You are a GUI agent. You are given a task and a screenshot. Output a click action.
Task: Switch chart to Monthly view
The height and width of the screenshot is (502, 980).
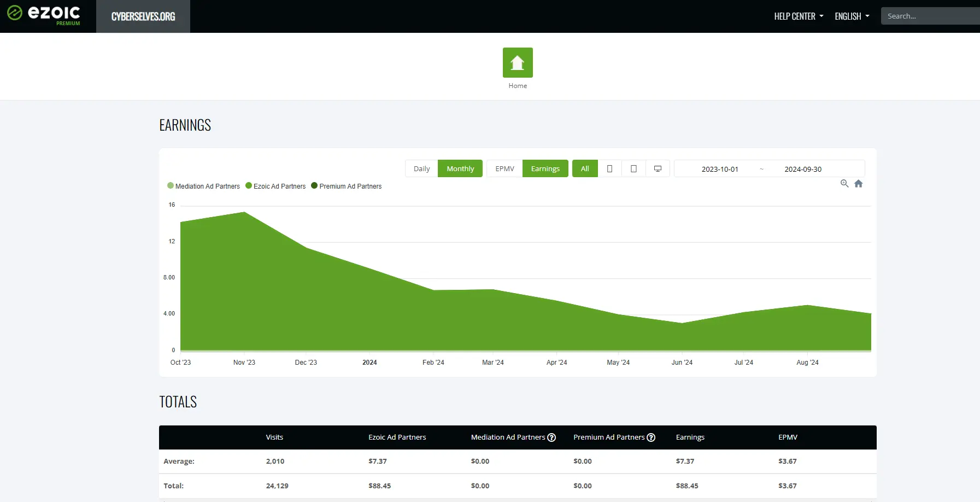click(460, 168)
